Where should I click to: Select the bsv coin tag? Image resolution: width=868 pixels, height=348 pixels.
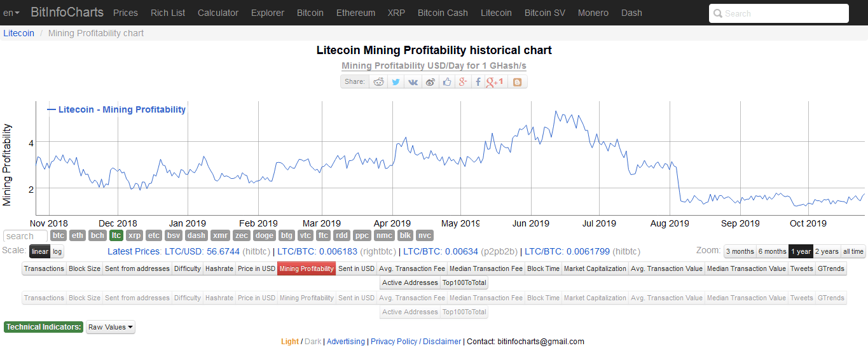click(x=174, y=235)
